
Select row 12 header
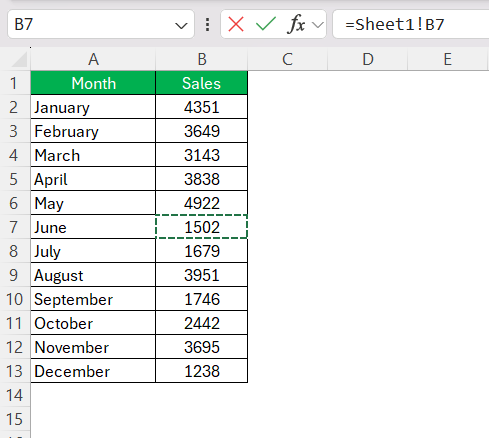coord(15,347)
